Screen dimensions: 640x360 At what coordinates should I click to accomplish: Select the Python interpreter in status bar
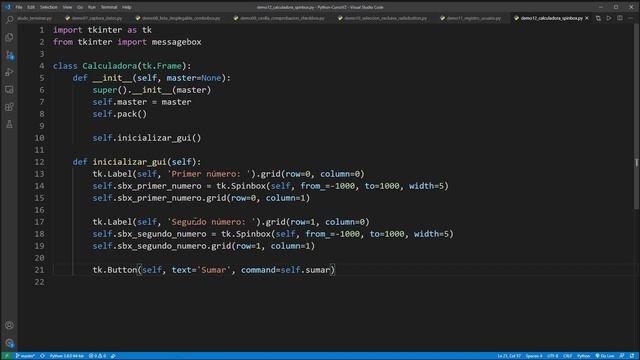click(67, 356)
